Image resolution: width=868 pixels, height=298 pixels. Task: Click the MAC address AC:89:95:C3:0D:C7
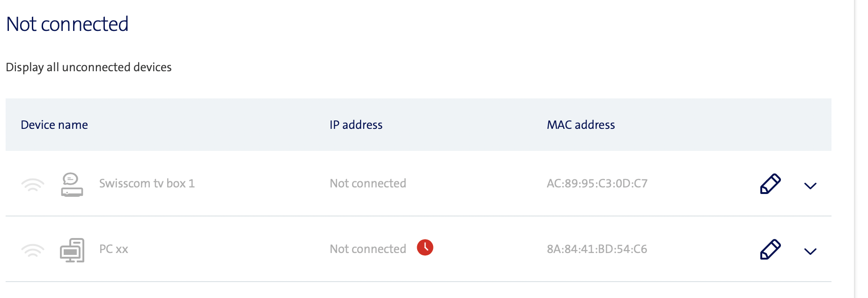tap(597, 183)
